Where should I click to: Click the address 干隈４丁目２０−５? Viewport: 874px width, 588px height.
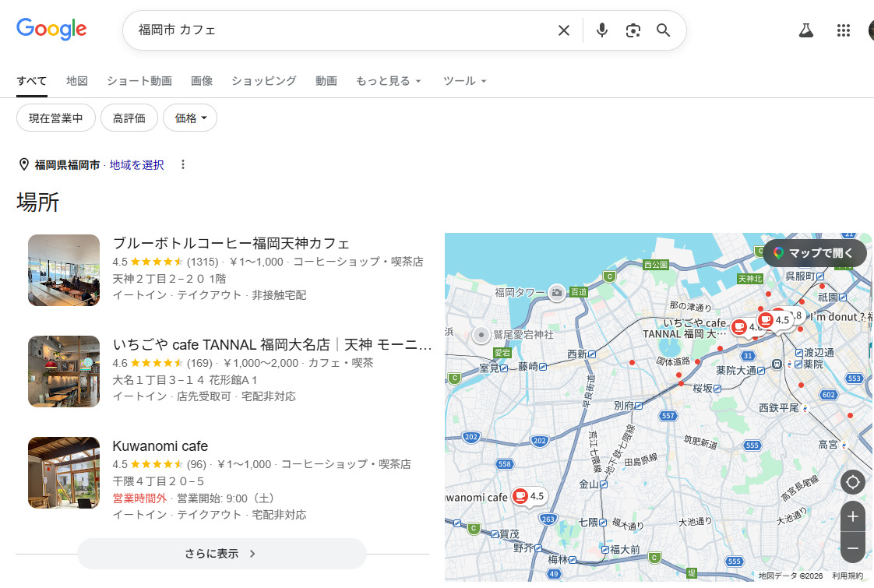158,481
